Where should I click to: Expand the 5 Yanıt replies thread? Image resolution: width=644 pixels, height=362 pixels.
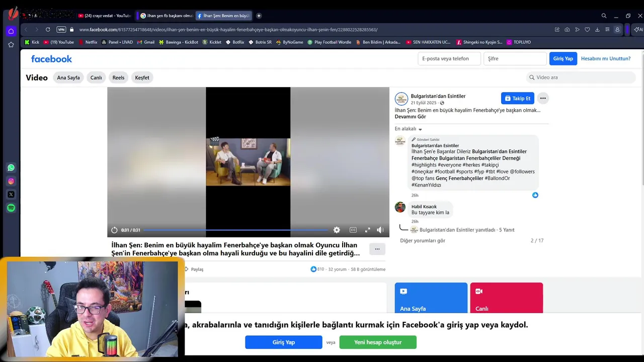pyautogui.click(x=506, y=230)
